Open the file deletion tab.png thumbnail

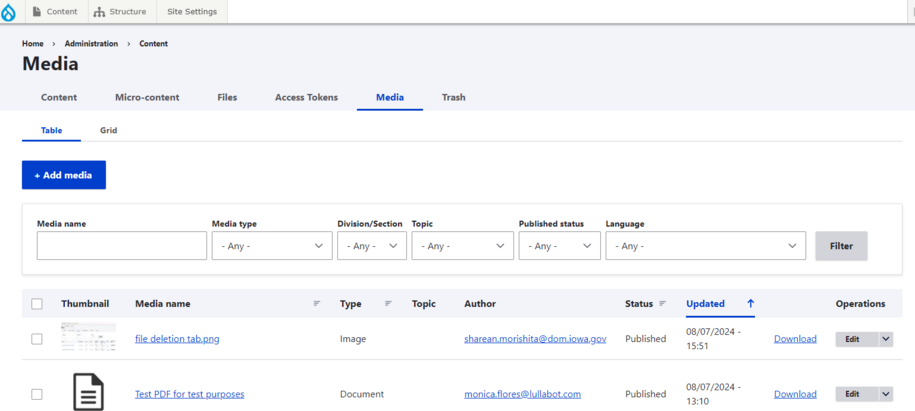click(x=88, y=337)
